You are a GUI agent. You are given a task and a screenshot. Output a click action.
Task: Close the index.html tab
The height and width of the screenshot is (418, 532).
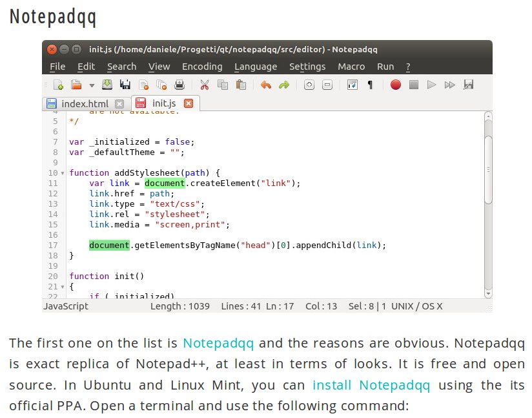(119, 103)
